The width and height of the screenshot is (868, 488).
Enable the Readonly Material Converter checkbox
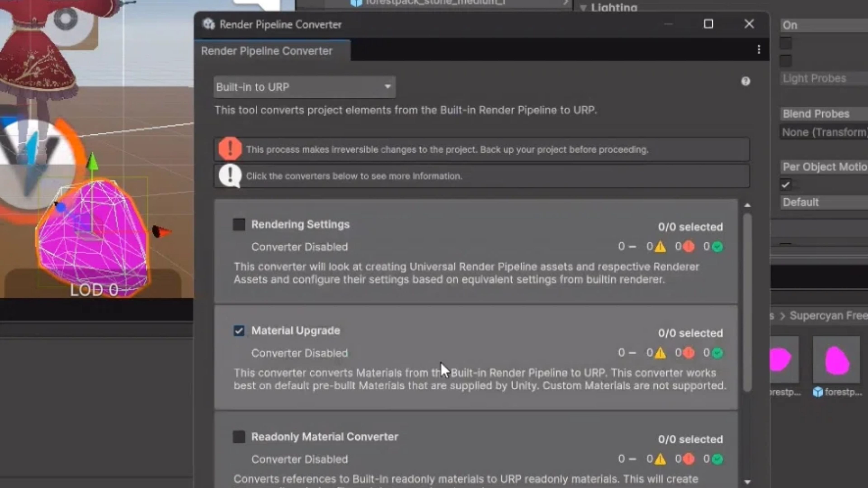click(239, 437)
